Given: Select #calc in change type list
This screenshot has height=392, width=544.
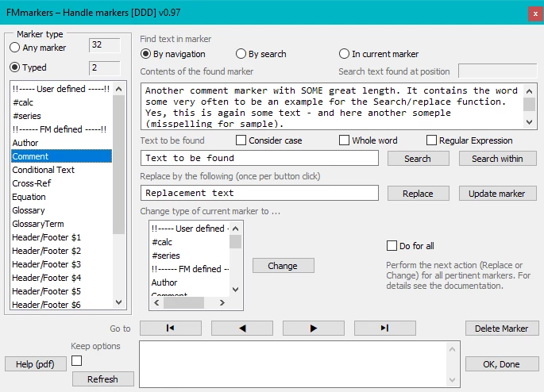Looking at the screenshot, I should pos(190,242).
